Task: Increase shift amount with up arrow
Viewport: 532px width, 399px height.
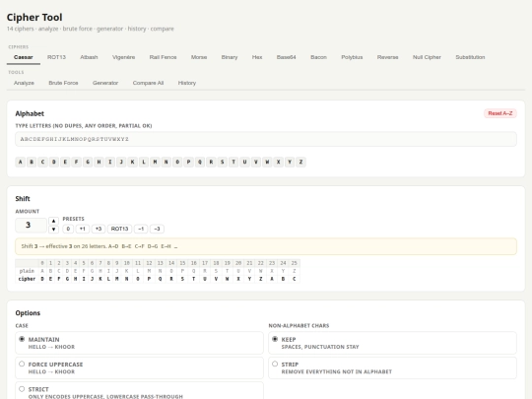Action: pos(53,221)
